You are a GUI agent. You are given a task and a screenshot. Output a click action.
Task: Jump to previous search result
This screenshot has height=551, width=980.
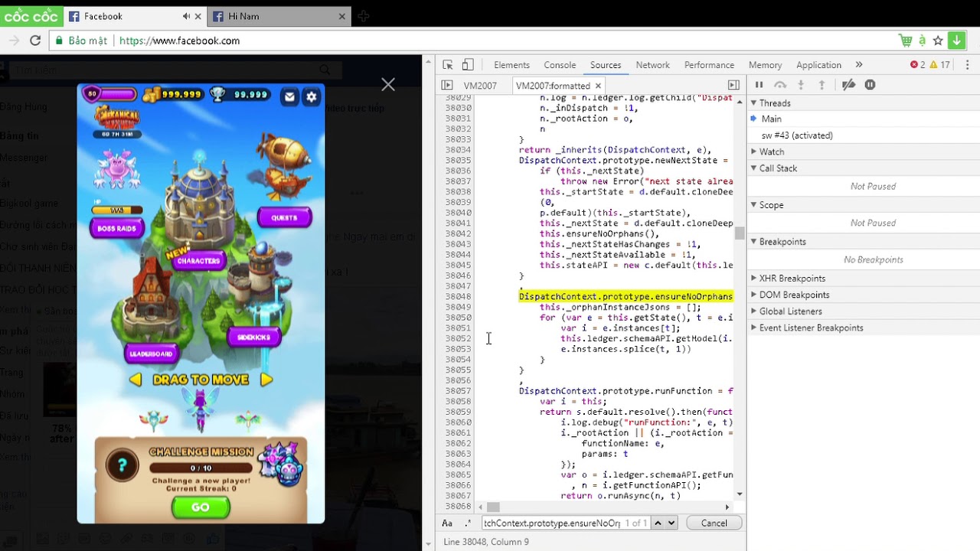tap(657, 523)
